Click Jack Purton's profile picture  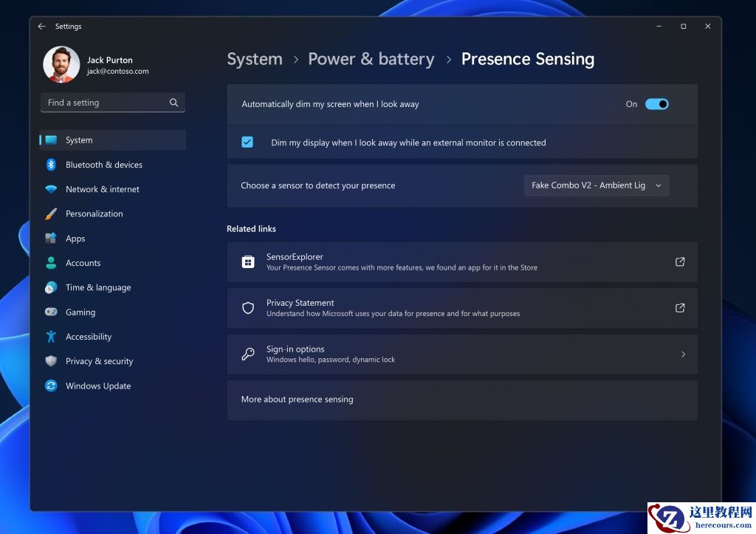(61, 64)
